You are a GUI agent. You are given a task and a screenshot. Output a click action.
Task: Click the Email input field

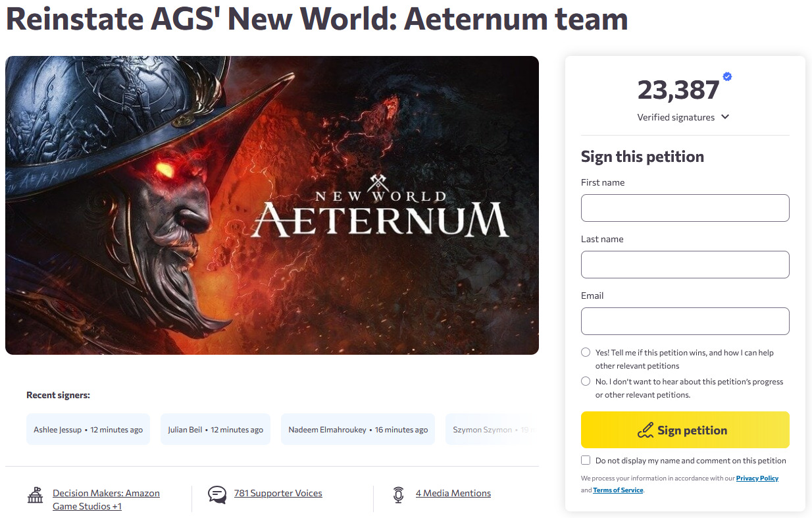coord(684,321)
